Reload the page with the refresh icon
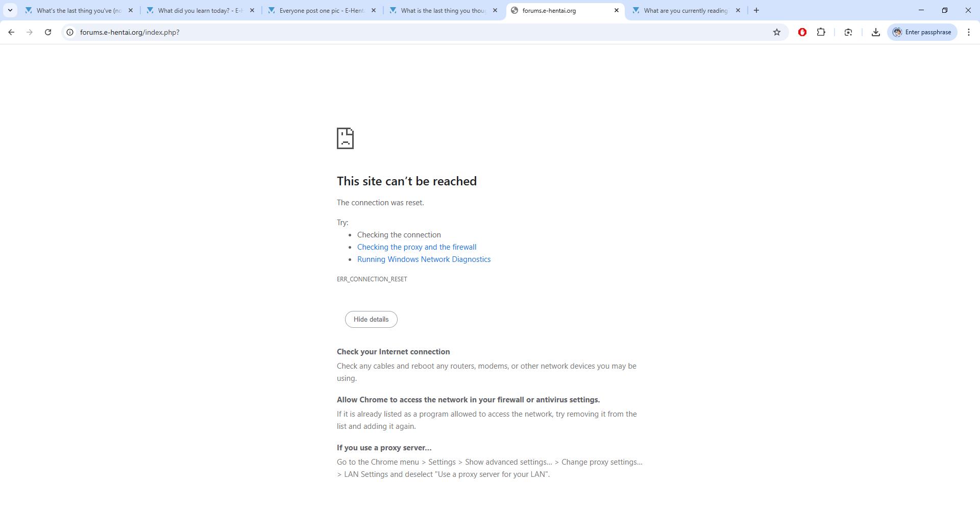The height and width of the screenshot is (531, 980). (48, 32)
